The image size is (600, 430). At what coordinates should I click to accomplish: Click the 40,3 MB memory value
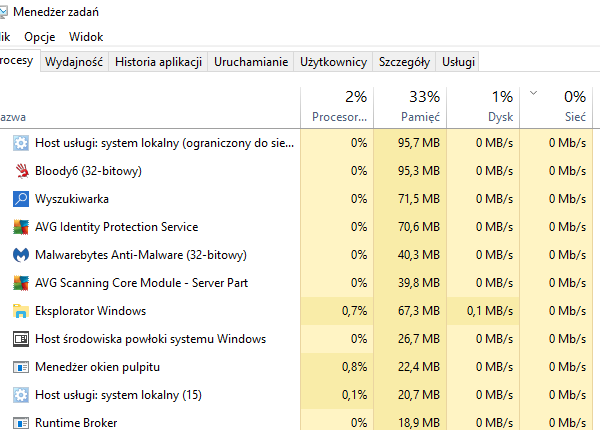419,255
